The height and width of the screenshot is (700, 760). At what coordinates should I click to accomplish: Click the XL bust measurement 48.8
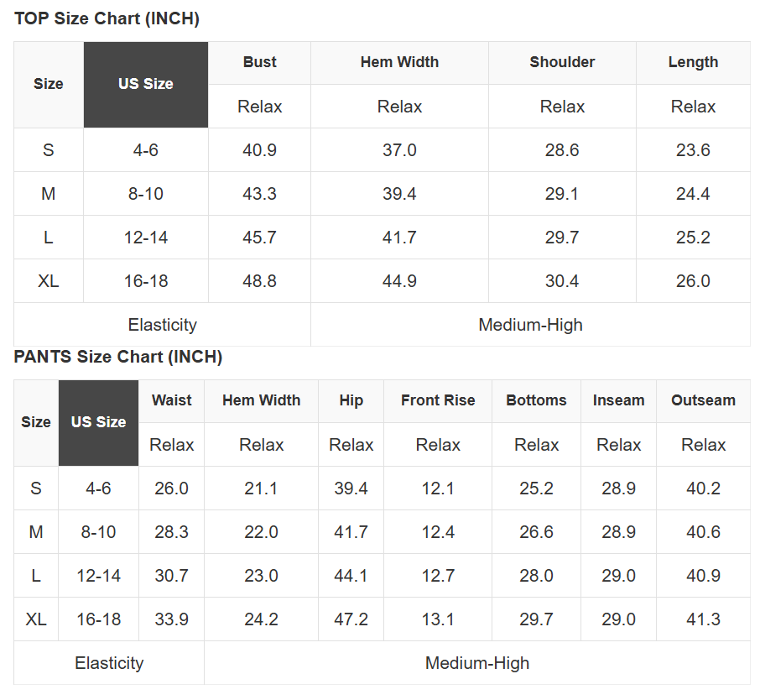click(259, 281)
